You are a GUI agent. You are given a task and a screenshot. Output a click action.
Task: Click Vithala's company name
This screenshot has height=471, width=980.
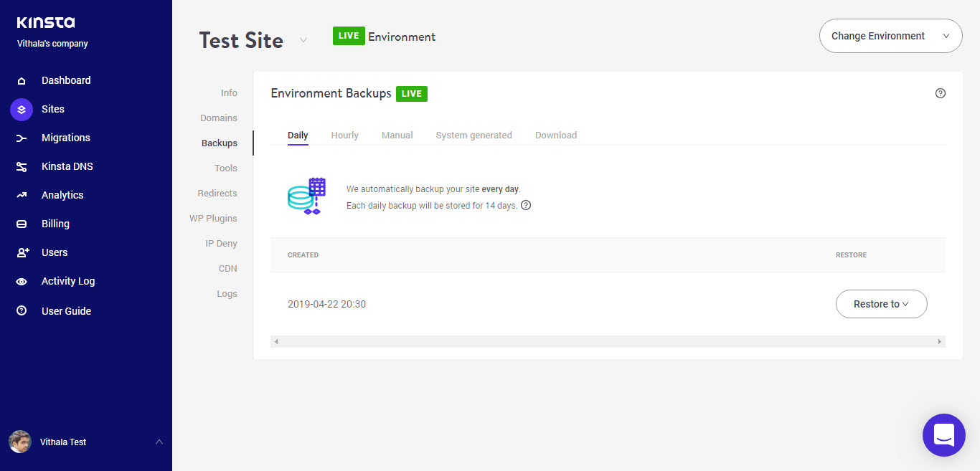point(52,44)
